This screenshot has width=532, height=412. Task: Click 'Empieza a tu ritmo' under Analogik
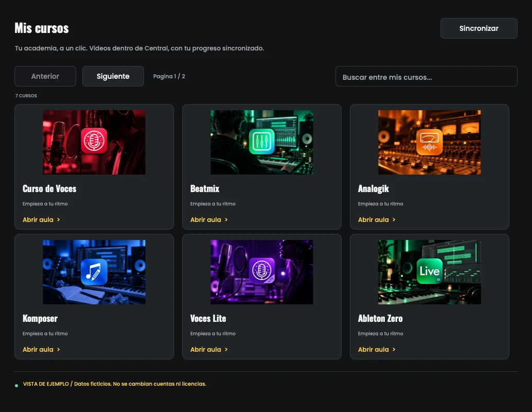pyautogui.click(x=380, y=204)
